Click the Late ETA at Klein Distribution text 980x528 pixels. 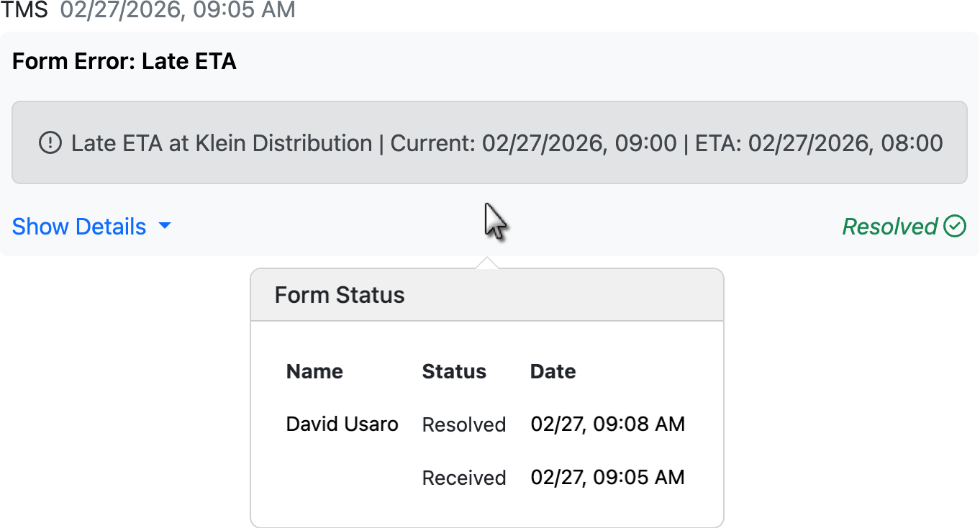[222, 143]
